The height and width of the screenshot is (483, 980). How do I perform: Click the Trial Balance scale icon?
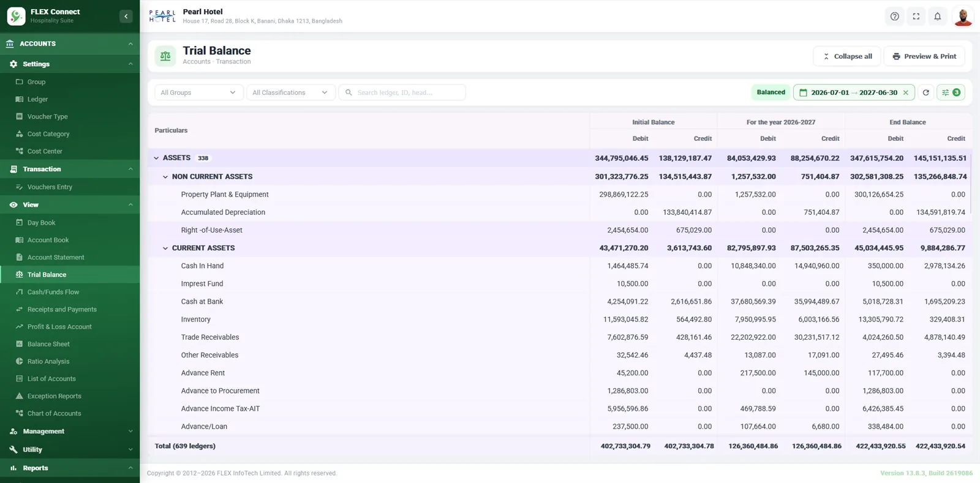pos(165,56)
